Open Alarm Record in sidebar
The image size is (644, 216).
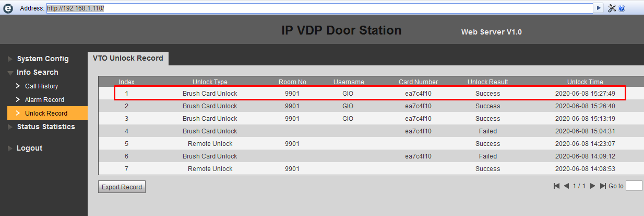44,99
